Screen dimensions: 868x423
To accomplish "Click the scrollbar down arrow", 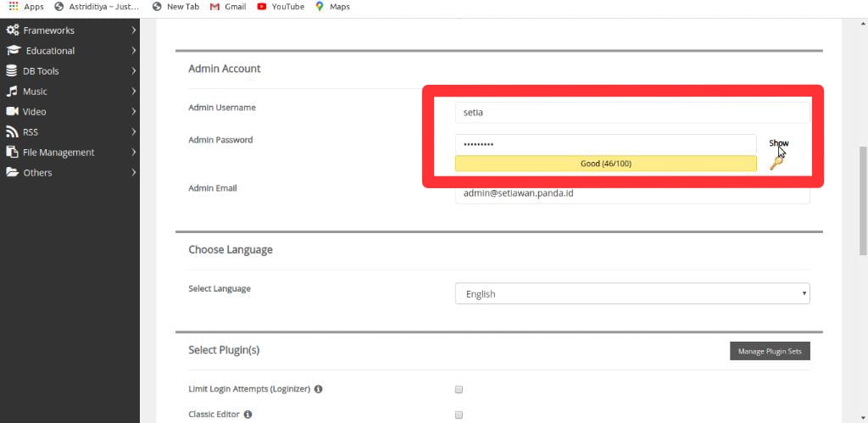I will 863,418.
